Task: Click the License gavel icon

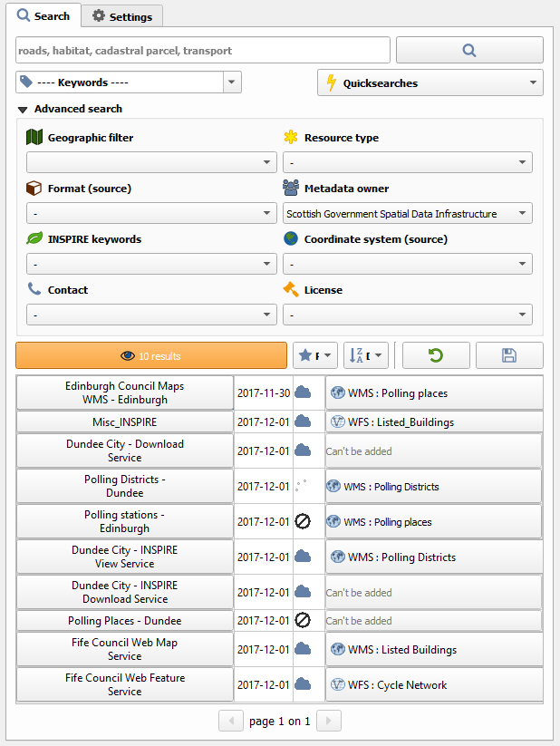Action: (291, 289)
